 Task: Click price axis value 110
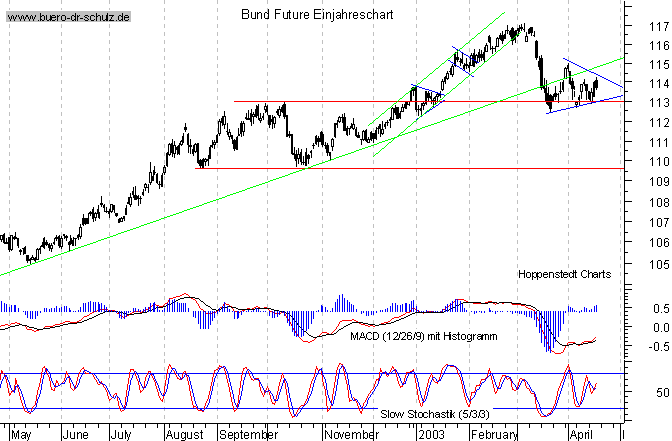659,162
